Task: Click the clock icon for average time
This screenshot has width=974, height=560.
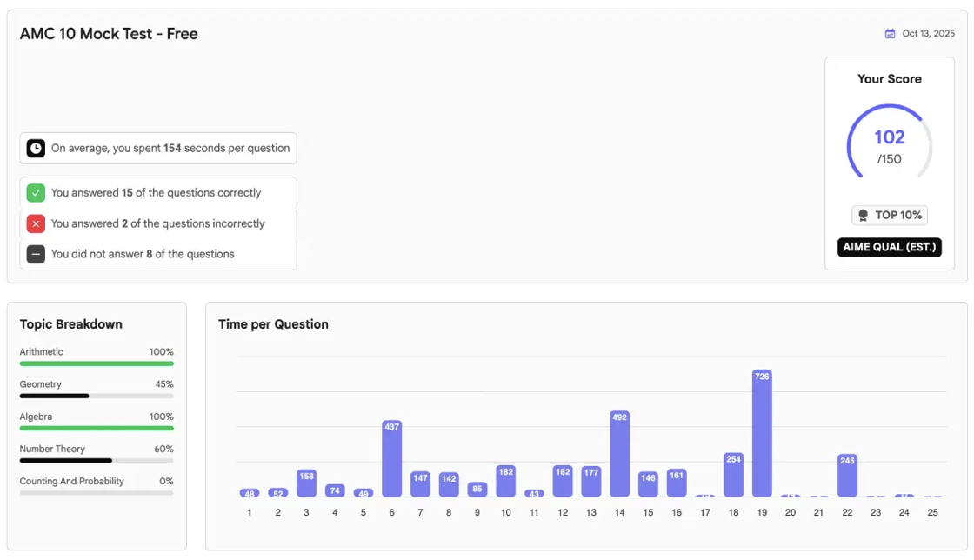Action: click(36, 149)
